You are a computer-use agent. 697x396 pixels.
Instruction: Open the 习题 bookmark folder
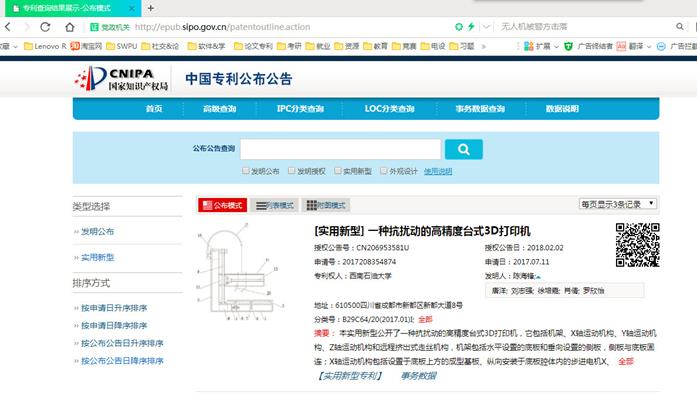462,46
